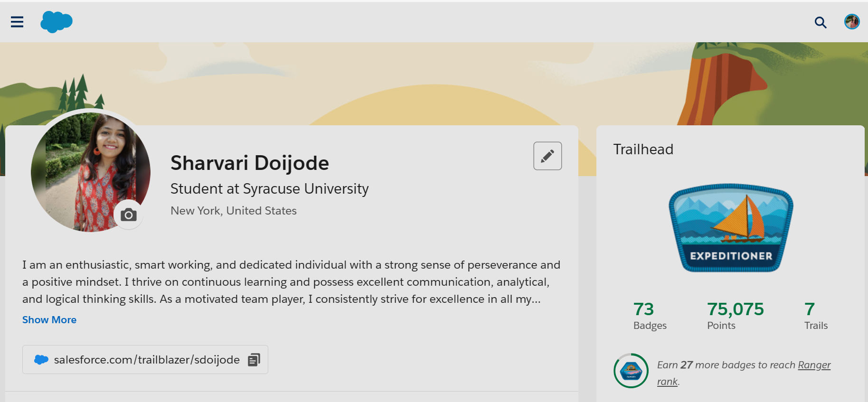Select the 7 Trails stat
The height and width of the screenshot is (402, 868).
pyautogui.click(x=815, y=316)
